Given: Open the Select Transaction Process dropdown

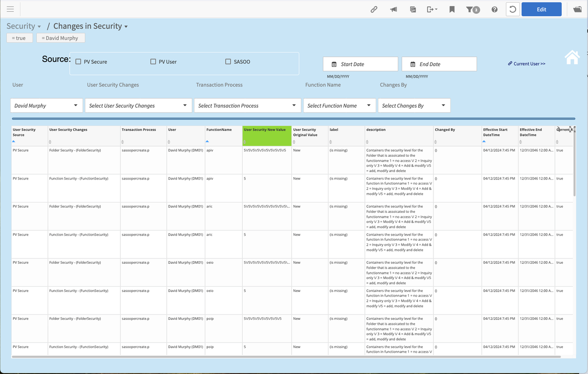Looking at the screenshot, I should [247, 105].
